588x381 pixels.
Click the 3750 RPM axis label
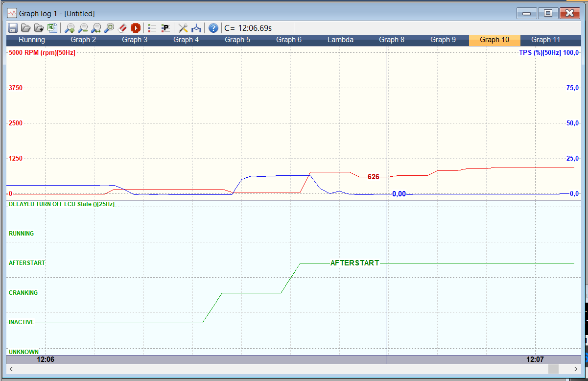16,88
